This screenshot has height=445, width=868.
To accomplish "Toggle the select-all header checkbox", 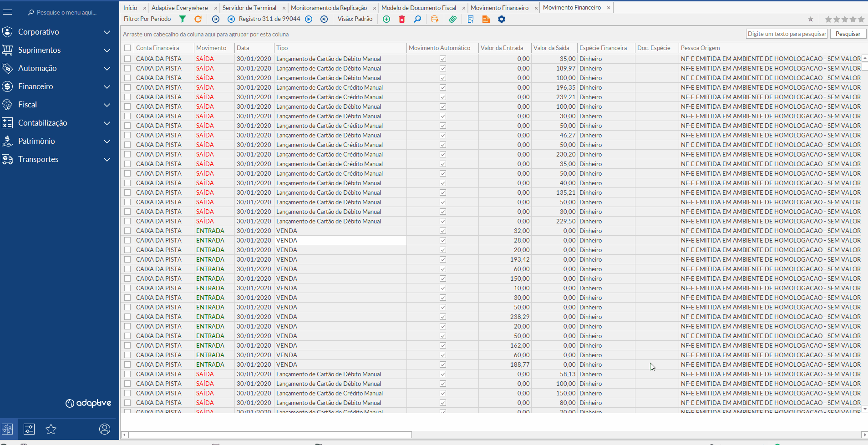I will pos(127,48).
